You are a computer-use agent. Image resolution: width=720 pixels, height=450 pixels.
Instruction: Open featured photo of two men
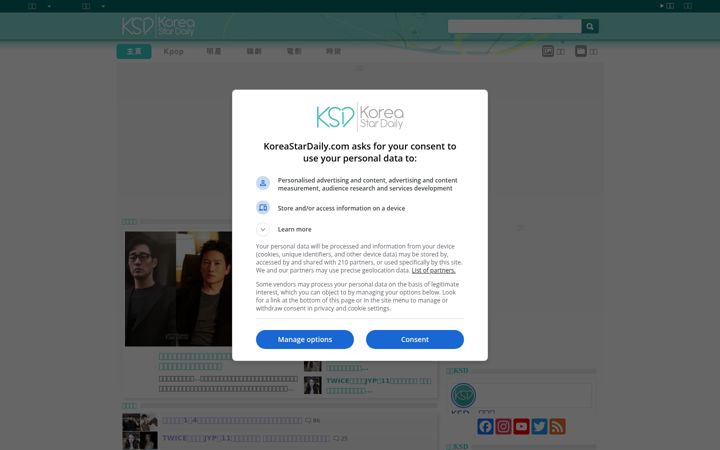pyautogui.click(x=178, y=289)
